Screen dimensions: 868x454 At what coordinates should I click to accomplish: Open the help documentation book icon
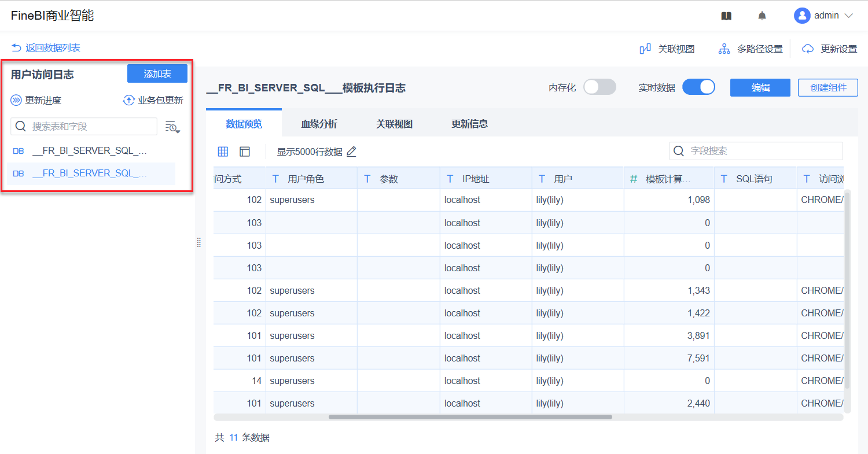click(726, 16)
